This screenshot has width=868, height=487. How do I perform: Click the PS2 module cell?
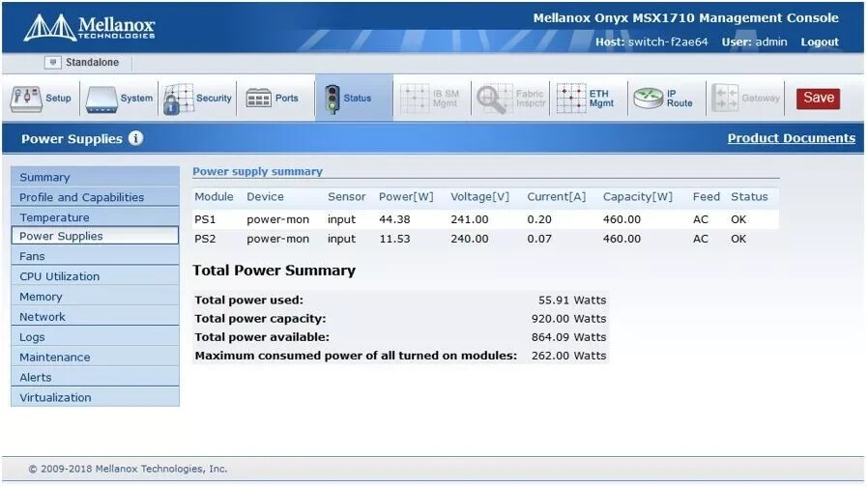coord(205,239)
